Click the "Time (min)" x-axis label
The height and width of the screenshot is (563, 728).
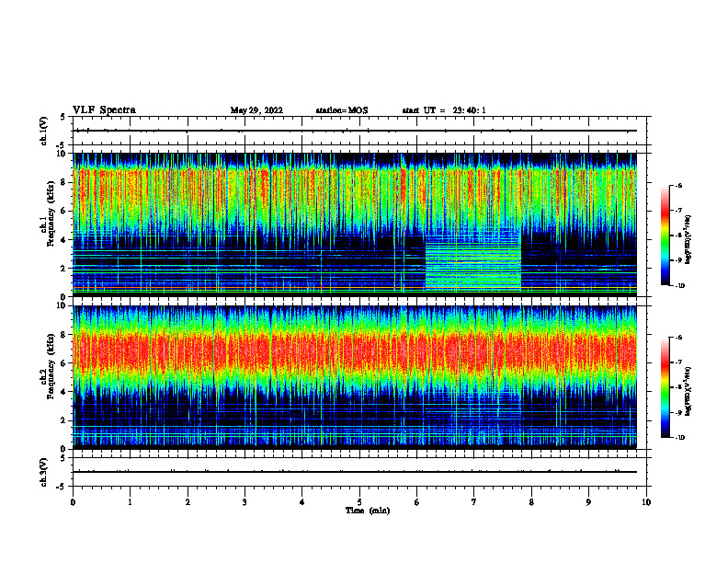(x=368, y=511)
